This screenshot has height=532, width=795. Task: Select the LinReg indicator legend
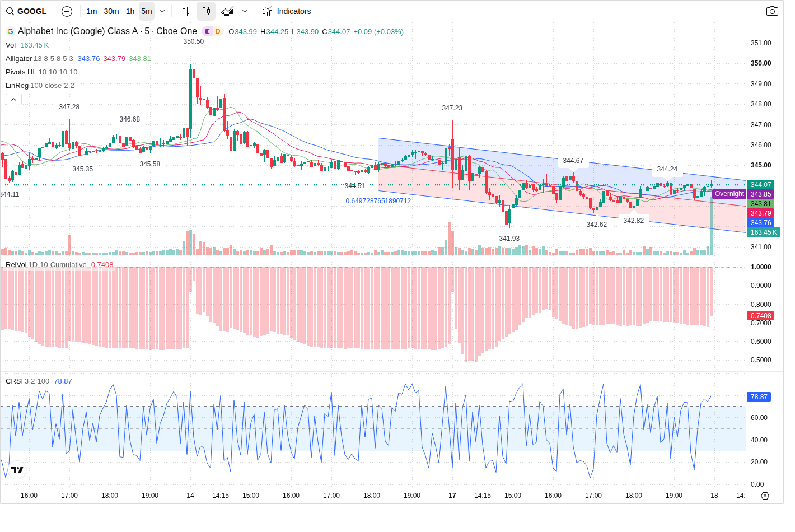pyautogui.click(x=17, y=86)
